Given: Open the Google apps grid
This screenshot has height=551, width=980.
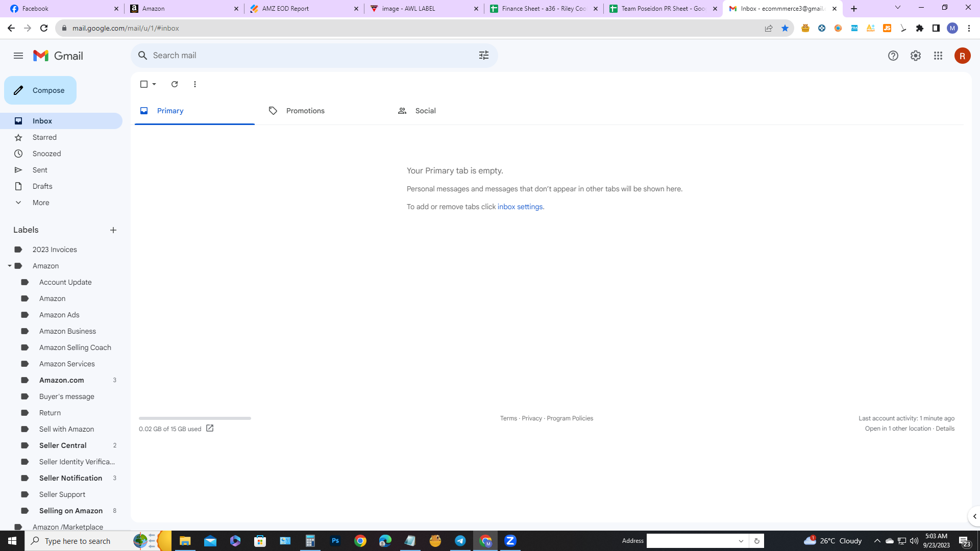Looking at the screenshot, I should pyautogui.click(x=938, y=56).
